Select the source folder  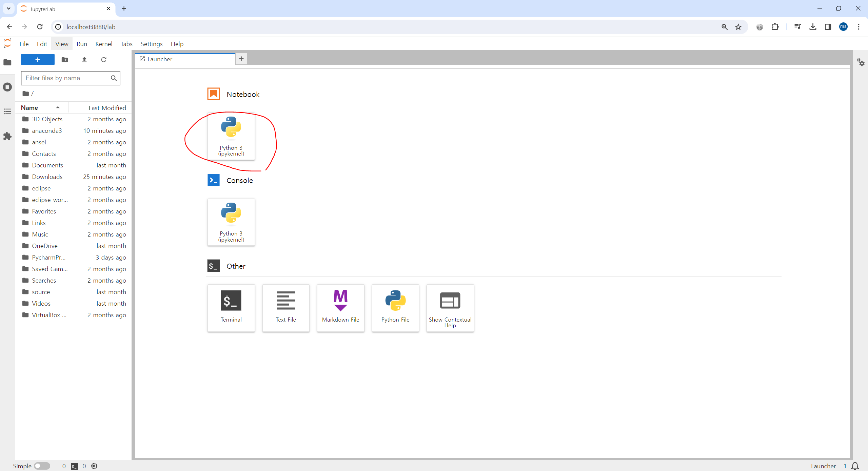74,292
